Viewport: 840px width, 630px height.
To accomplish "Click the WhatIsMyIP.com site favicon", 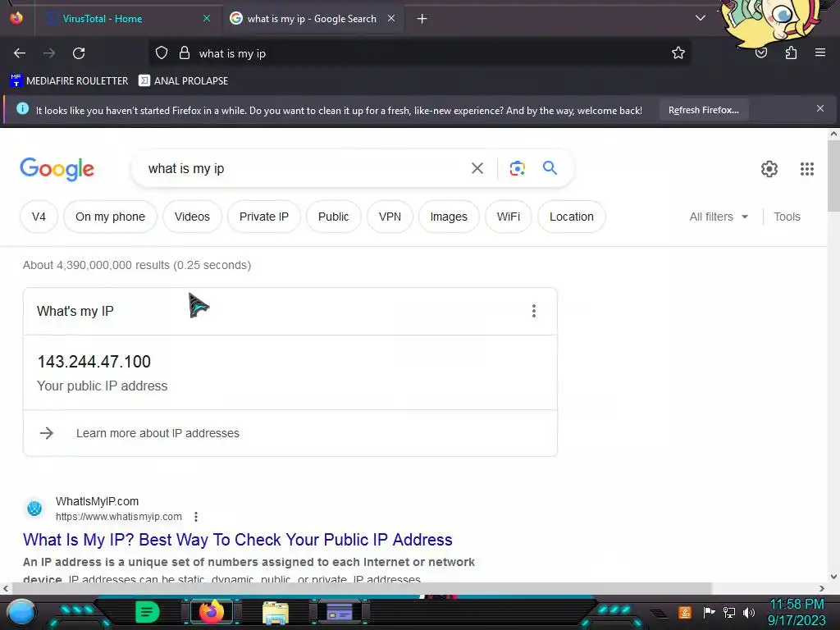I will tap(34, 508).
